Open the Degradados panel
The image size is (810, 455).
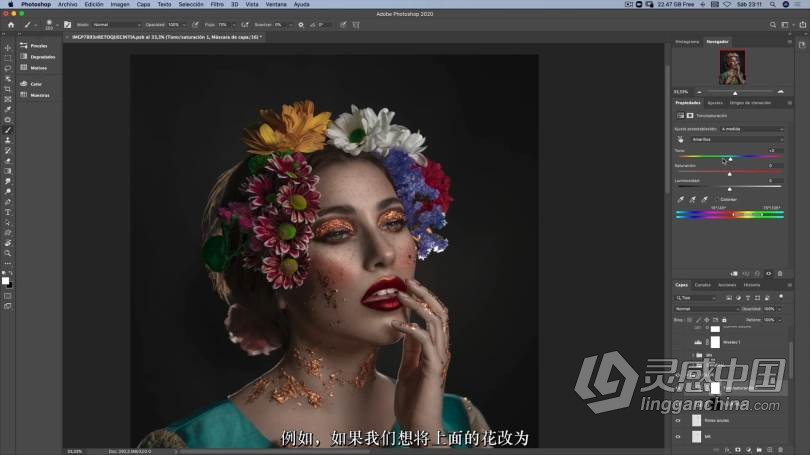[x=38, y=57]
